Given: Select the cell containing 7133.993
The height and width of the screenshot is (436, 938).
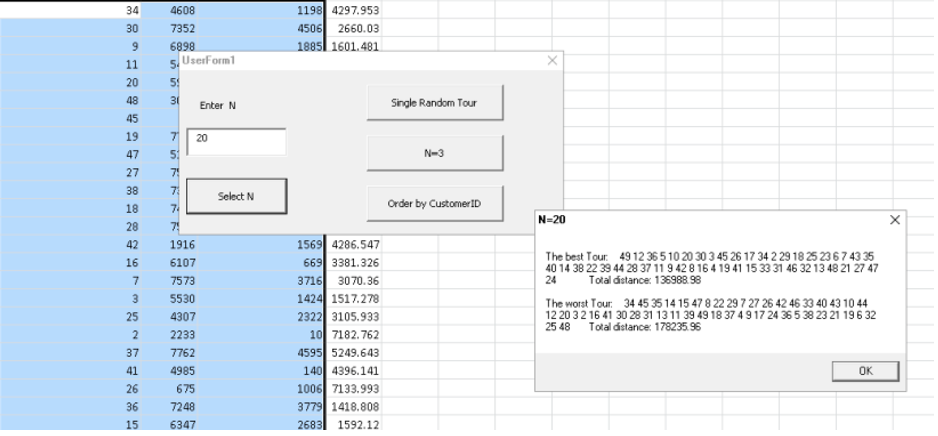Looking at the screenshot, I should 354,389.
